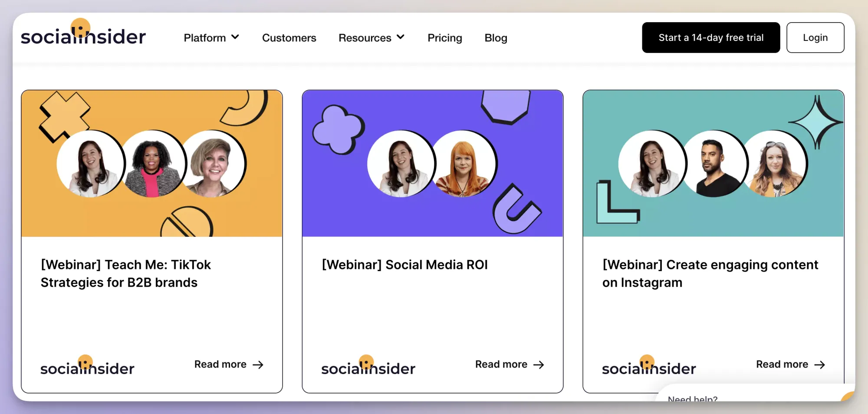The image size is (868, 414).
Task: Open the Instagram content webinar thumbnail
Action: point(713,163)
